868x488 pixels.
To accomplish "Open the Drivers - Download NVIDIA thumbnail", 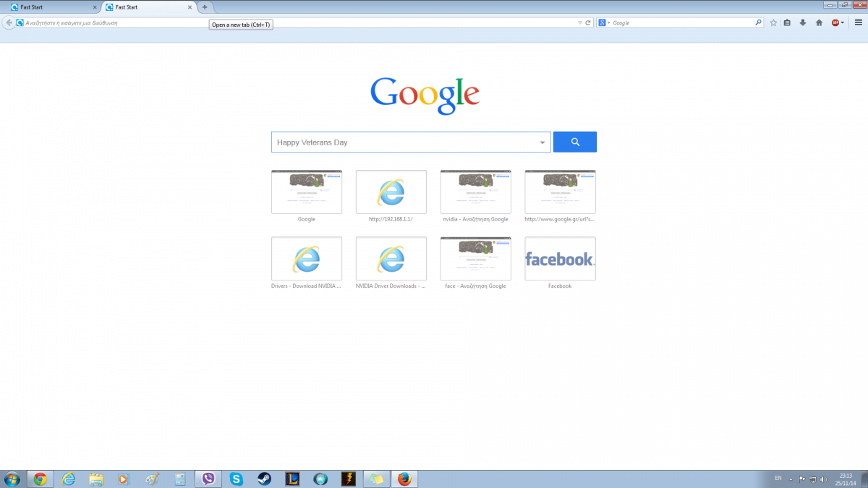I will (x=307, y=259).
